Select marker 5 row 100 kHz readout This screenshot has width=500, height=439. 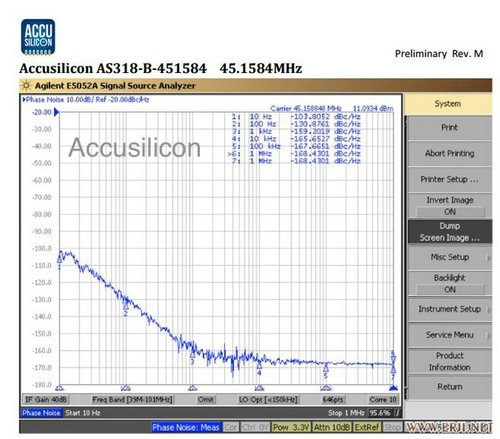pyautogui.click(x=296, y=146)
